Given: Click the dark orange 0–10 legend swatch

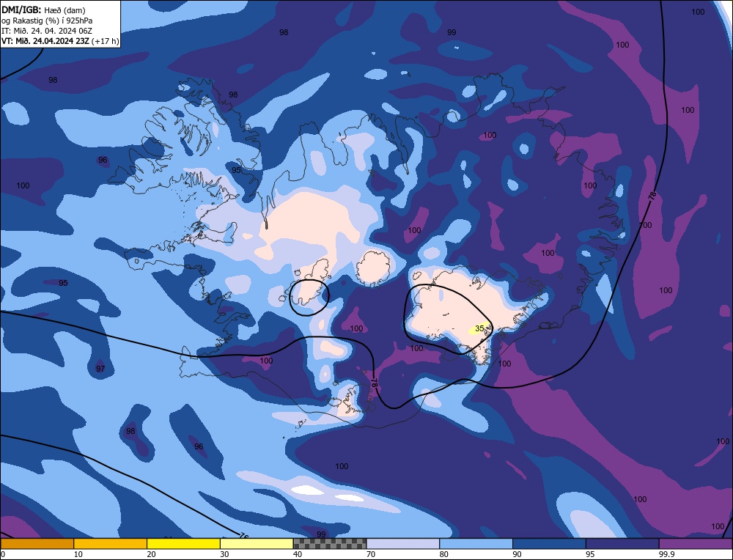Looking at the screenshot, I should (x=37, y=543).
